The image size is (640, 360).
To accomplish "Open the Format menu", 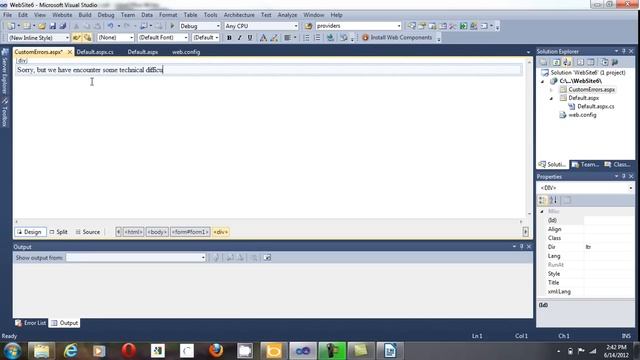I will (x=168, y=15).
